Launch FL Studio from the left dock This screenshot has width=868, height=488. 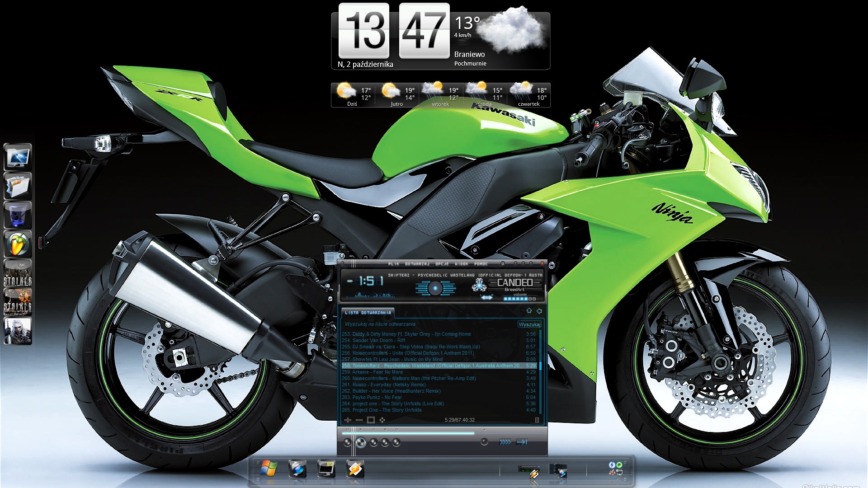coord(18,244)
